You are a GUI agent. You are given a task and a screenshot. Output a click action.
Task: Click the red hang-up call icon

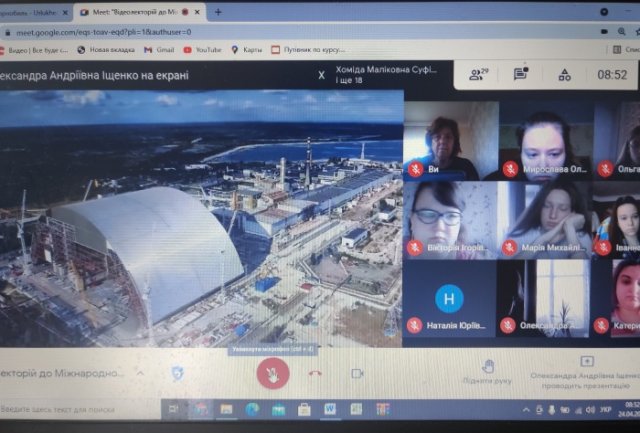pos(315,373)
